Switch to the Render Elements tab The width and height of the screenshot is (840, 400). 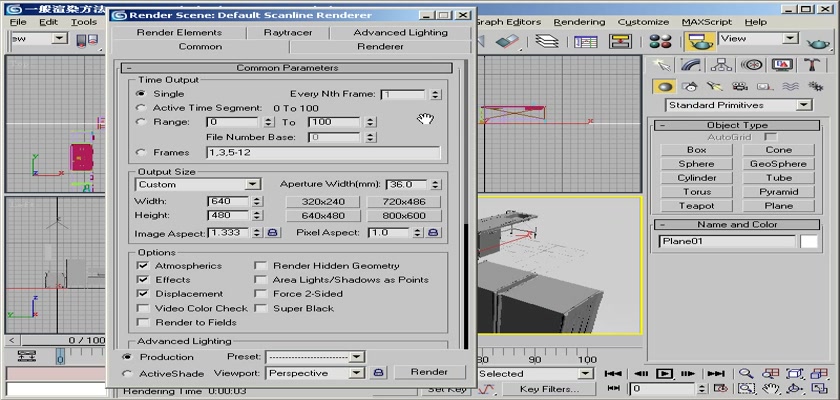(x=179, y=33)
